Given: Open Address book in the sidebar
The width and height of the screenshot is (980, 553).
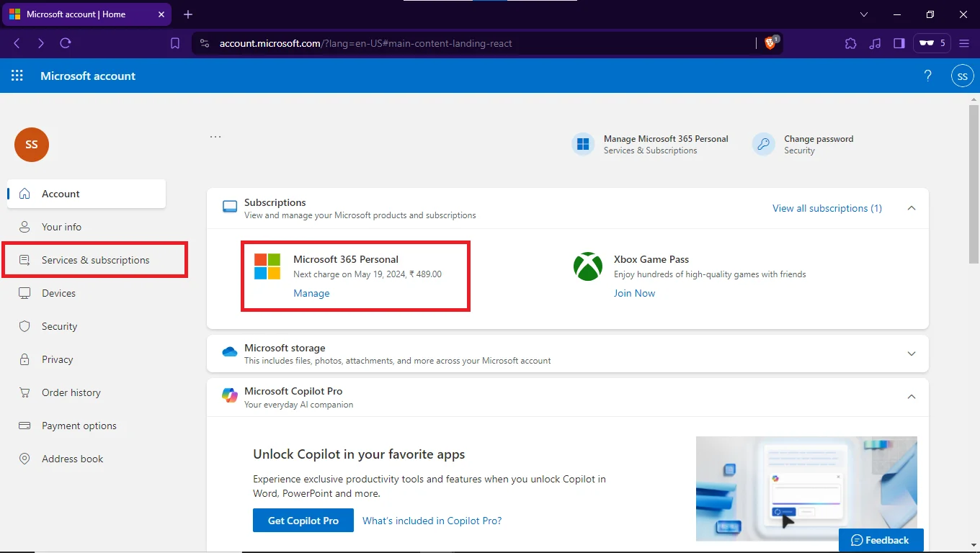Looking at the screenshot, I should [86, 459].
